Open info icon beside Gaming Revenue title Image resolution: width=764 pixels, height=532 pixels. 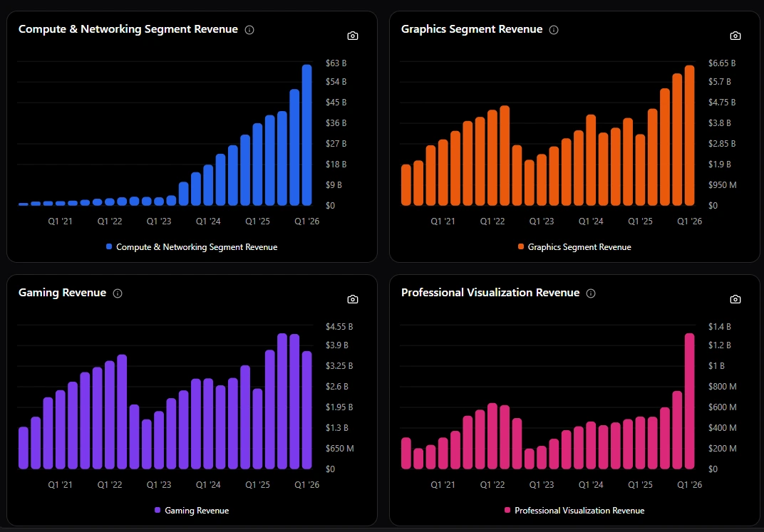[x=118, y=293]
